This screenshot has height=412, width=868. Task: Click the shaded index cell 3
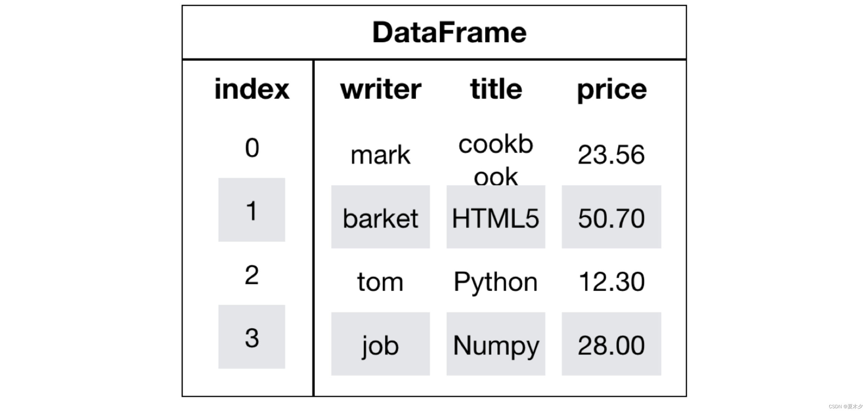(x=252, y=337)
